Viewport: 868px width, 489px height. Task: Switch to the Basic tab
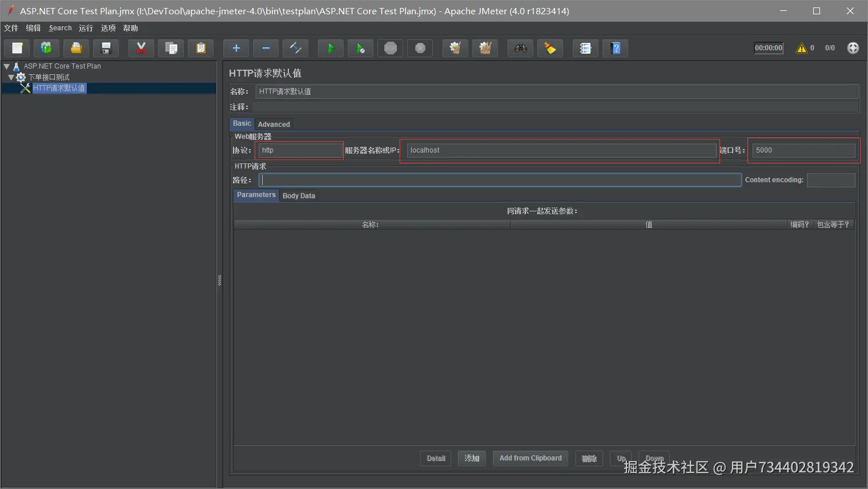pos(242,123)
